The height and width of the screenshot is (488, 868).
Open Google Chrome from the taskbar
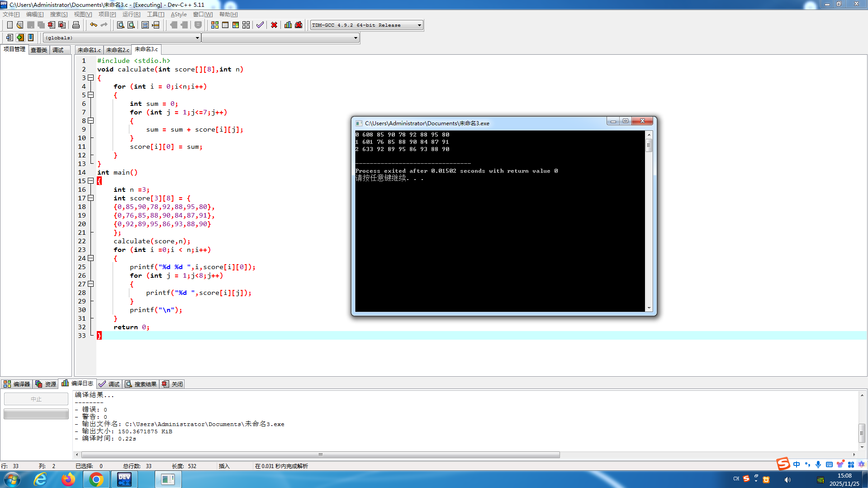coord(96,479)
